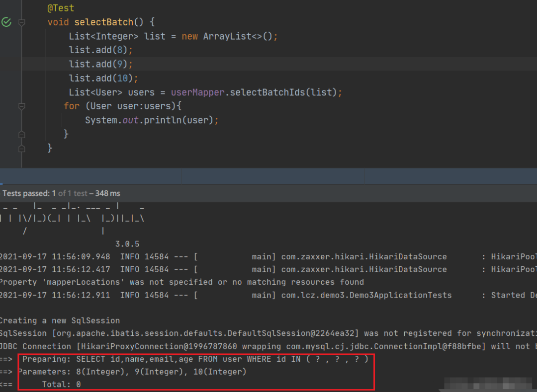Click the 'mapperLocations' property warning line
The width and height of the screenshot is (537, 392).
pos(182,282)
